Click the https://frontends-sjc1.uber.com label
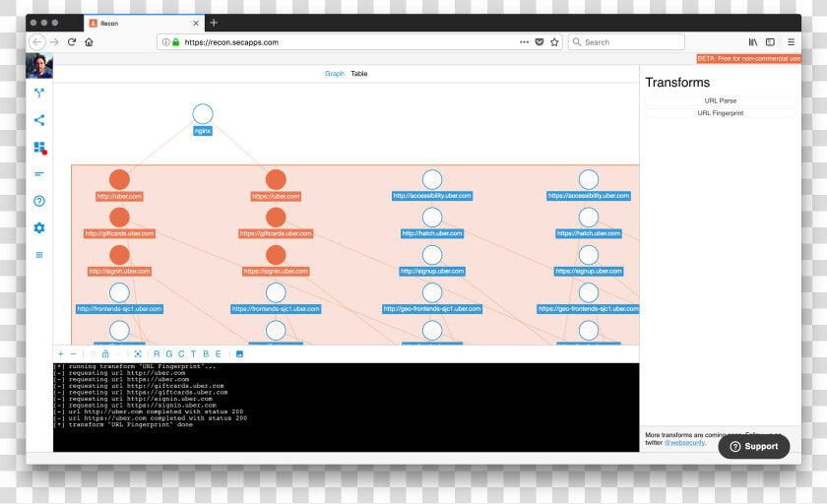Screen dimensions: 827x504 coord(276,309)
